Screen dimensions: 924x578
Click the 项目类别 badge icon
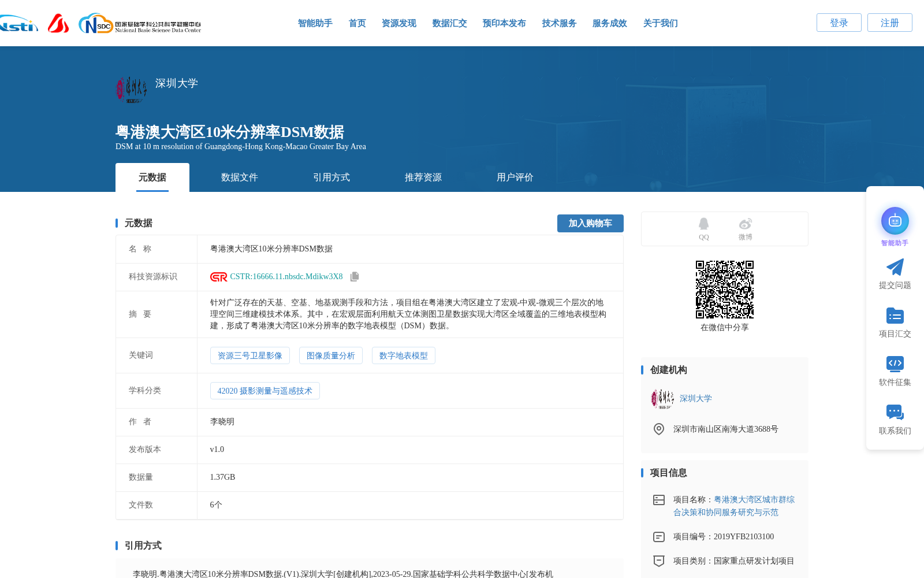pyautogui.click(x=659, y=561)
